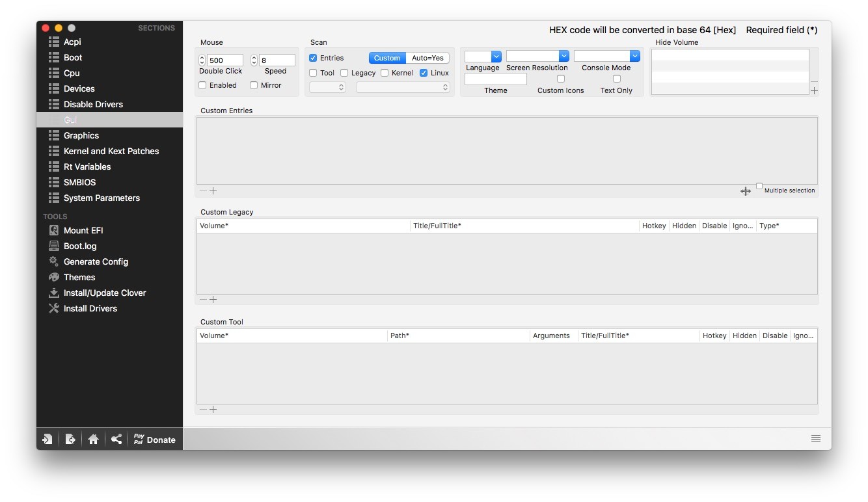The height and width of the screenshot is (502, 868).
Task: Open the Language dropdown
Action: (483, 57)
